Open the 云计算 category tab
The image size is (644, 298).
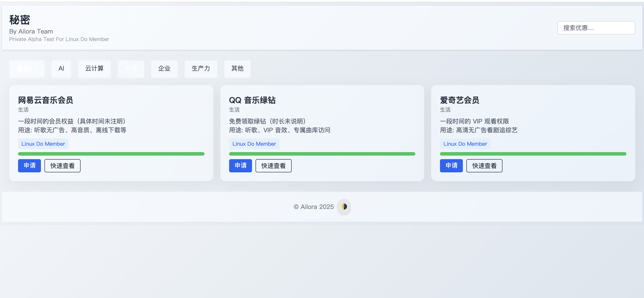click(x=94, y=69)
